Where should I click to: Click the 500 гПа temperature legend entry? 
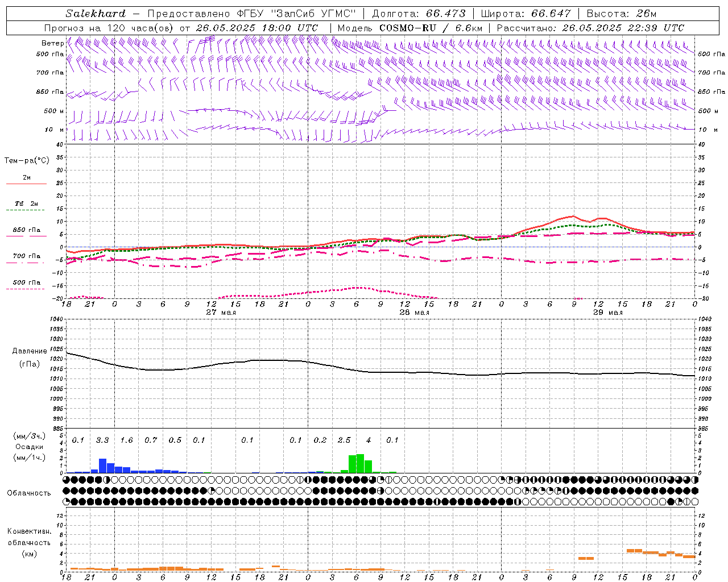(x=26, y=283)
